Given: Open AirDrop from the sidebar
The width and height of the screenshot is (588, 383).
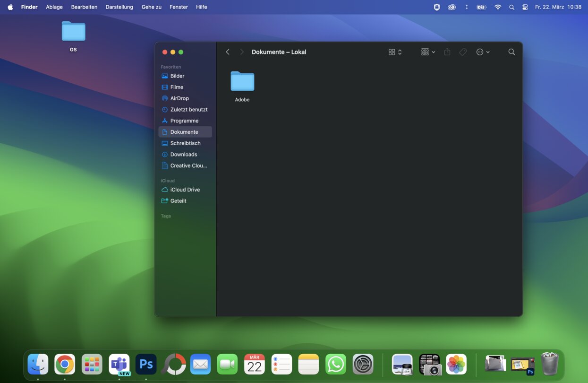Looking at the screenshot, I should coord(179,98).
